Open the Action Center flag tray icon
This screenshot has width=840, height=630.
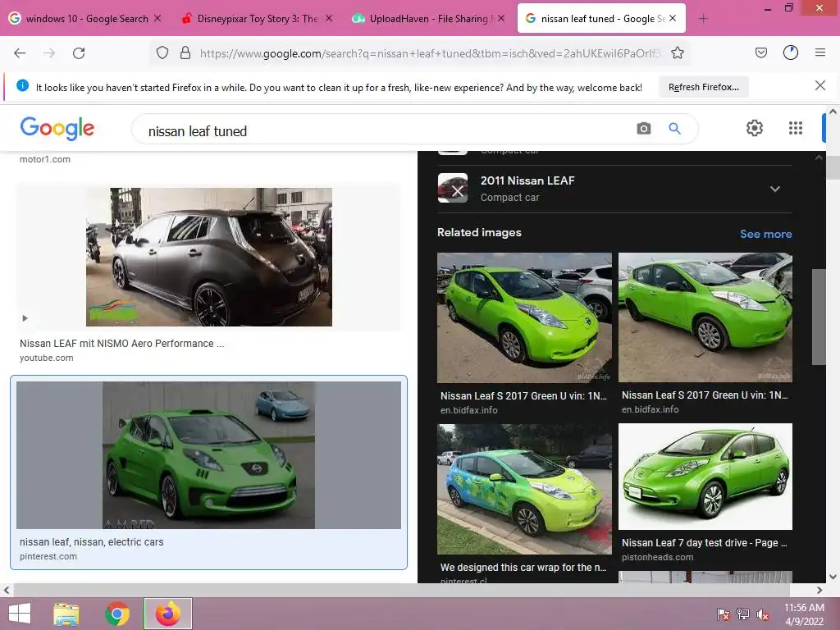[724, 614]
